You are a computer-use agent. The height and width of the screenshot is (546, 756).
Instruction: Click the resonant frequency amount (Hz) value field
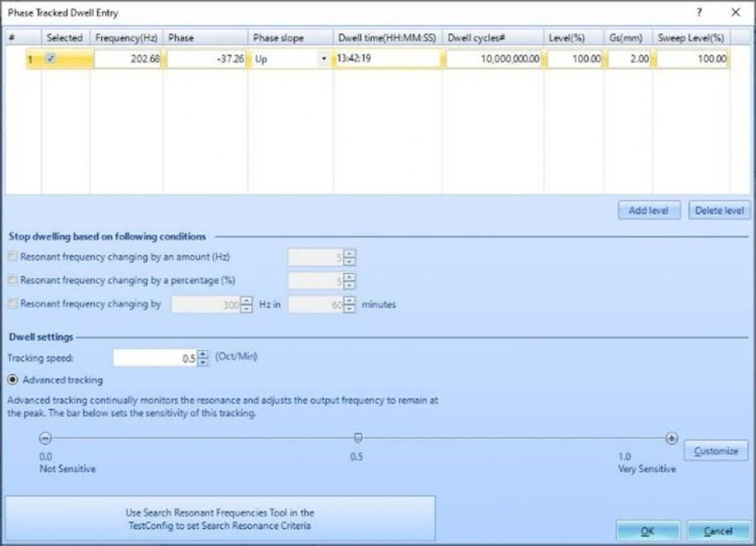click(316, 257)
